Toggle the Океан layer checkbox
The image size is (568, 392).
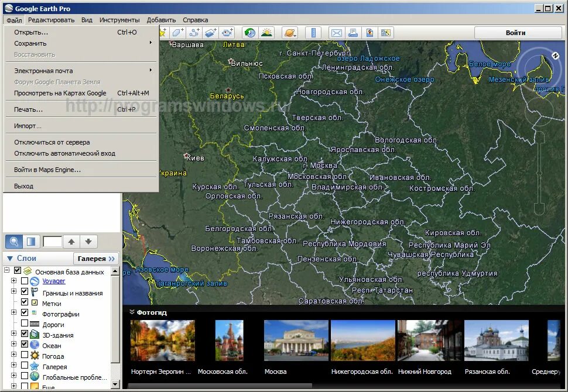click(x=24, y=344)
